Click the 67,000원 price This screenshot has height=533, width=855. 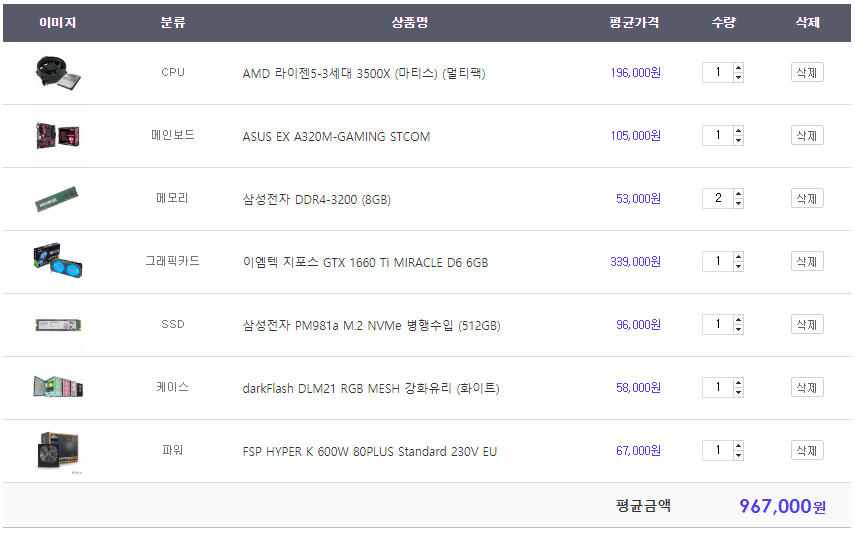coord(638,451)
